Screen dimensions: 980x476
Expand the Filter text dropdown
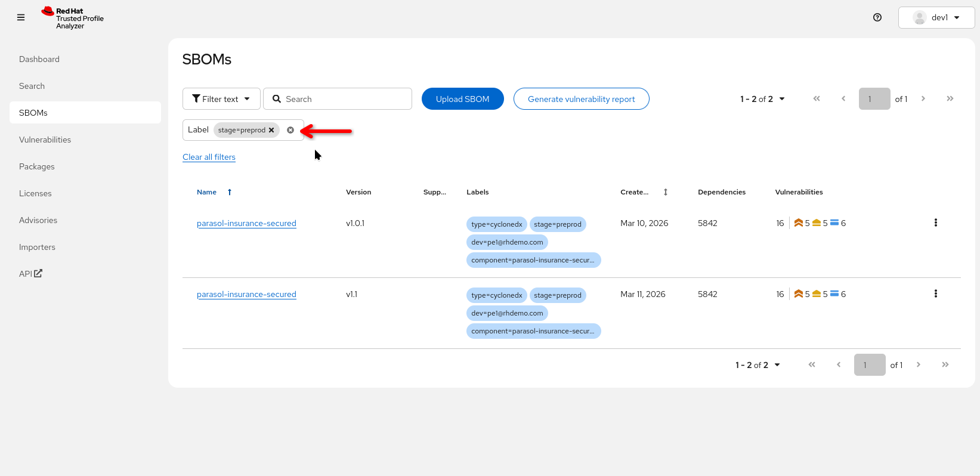[x=221, y=99]
